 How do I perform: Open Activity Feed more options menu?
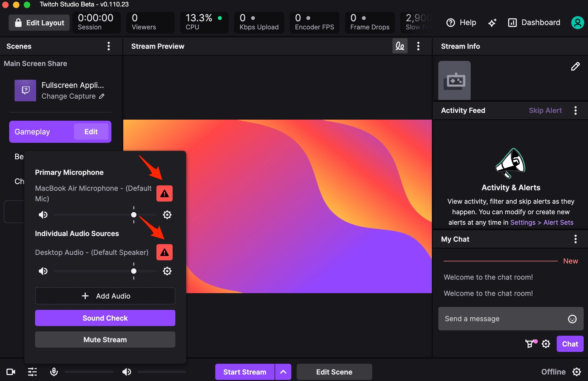click(575, 110)
